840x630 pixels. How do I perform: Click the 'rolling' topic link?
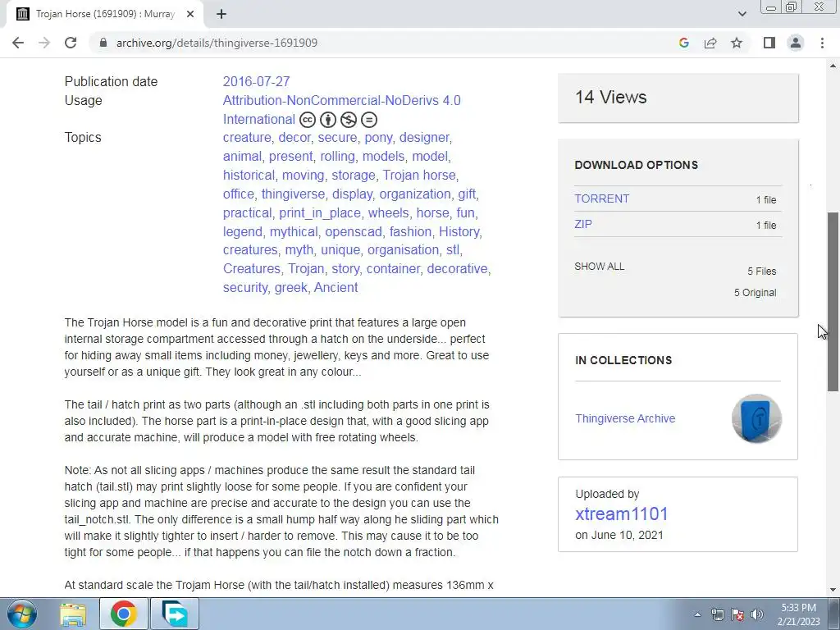(x=337, y=157)
